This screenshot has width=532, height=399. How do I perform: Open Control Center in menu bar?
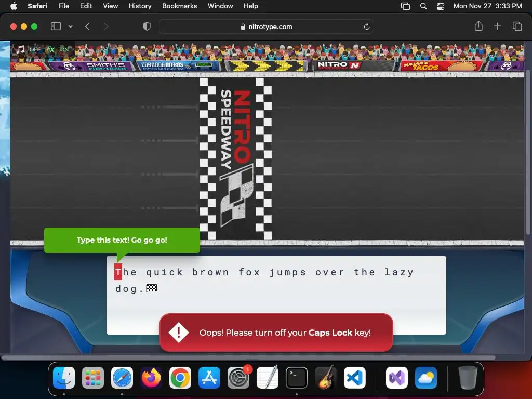(441, 6)
